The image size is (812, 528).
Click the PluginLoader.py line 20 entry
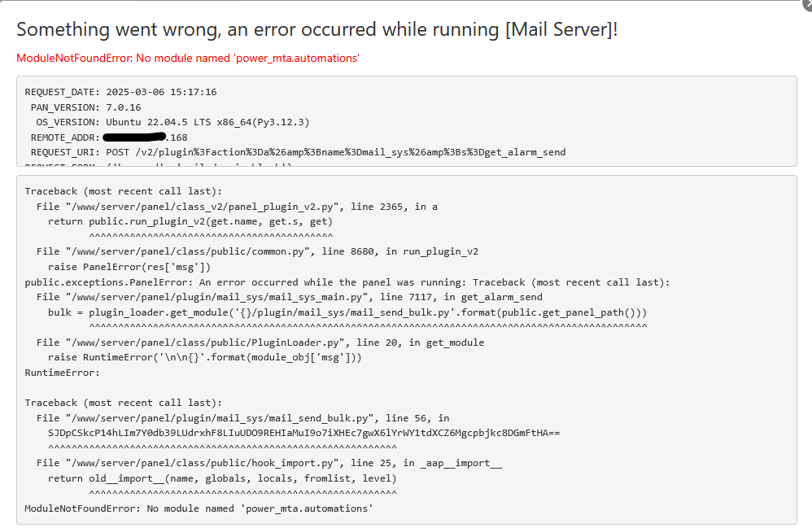(x=260, y=343)
